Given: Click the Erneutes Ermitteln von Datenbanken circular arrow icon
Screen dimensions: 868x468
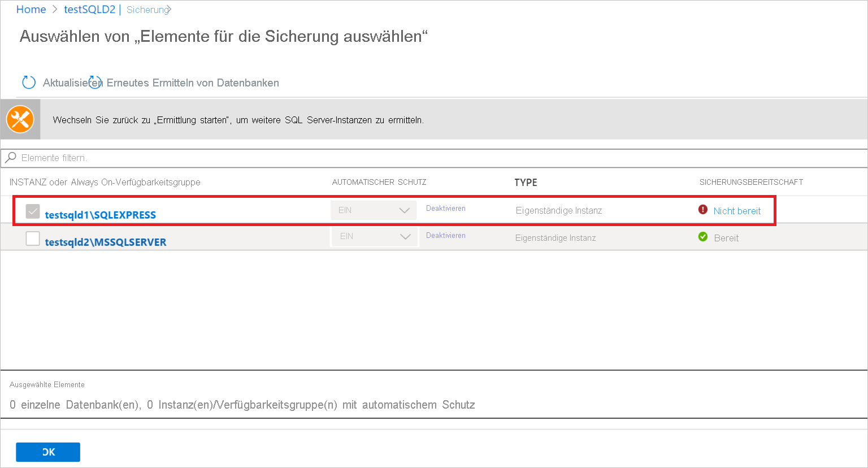Looking at the screenshot, I should tap(94, 83).
